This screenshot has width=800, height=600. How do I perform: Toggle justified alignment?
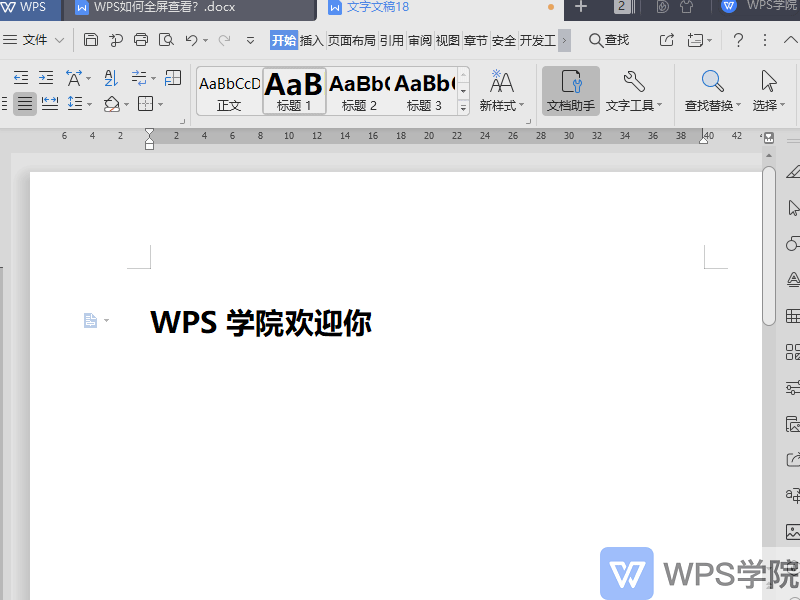[25, 104]
